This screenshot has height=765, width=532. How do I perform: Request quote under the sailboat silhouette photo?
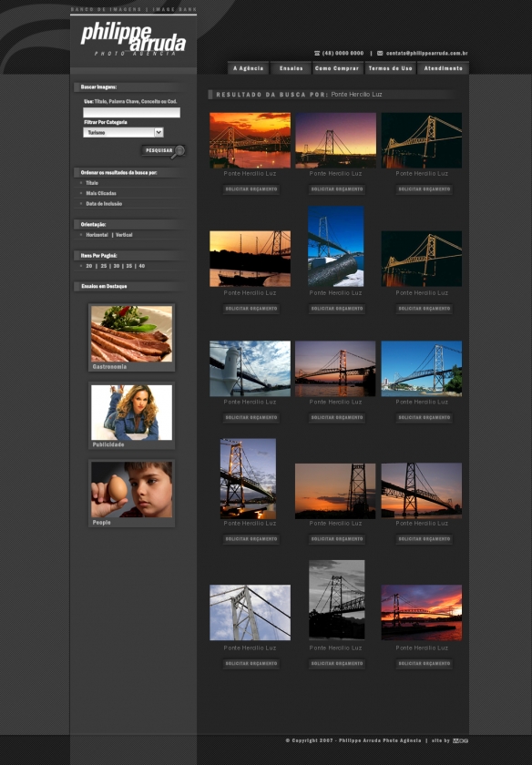click(251, 309)
